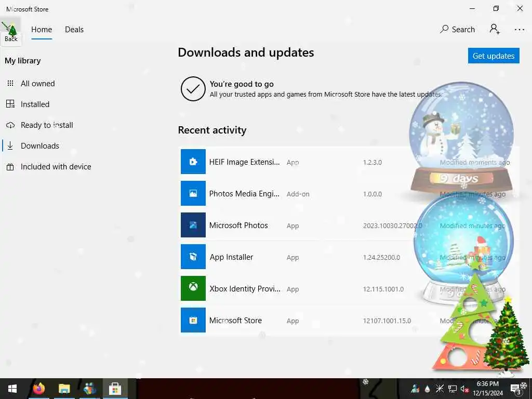
Task: Select Installed in My library
Action: 35,104
